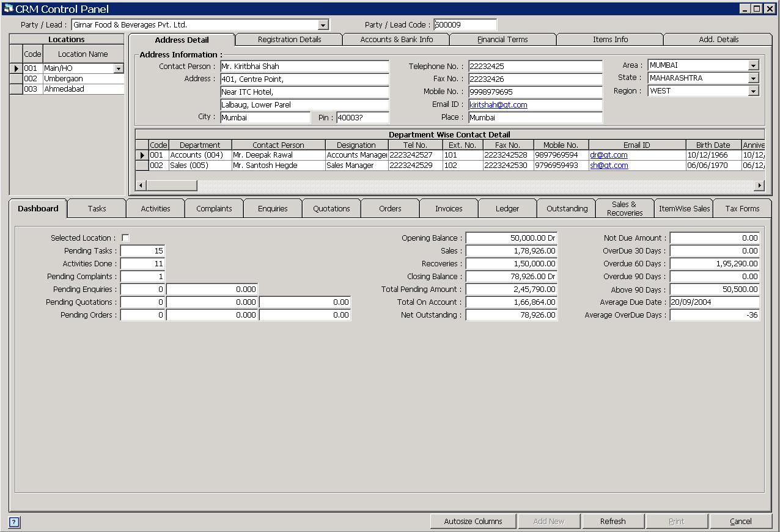The image size is (780, 532).
Task: Click the Pending Tasks value field
Action: (x=142, y=251)
